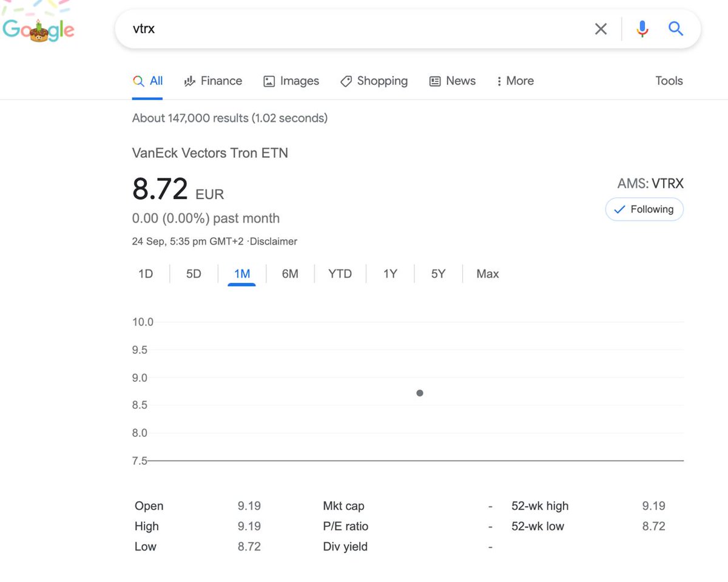Open the Disclaimer link
728x582 pixels.
pyautogui.click(x=274, y=242)
